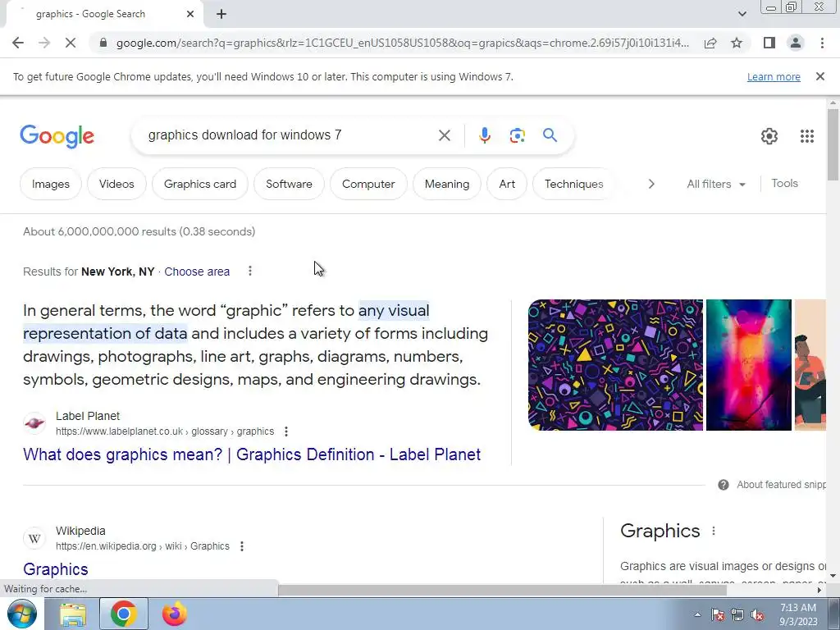Start a voice search with microphone
Image resolution: width=840 pixels, height=630 pixels.
click(485, 135)
